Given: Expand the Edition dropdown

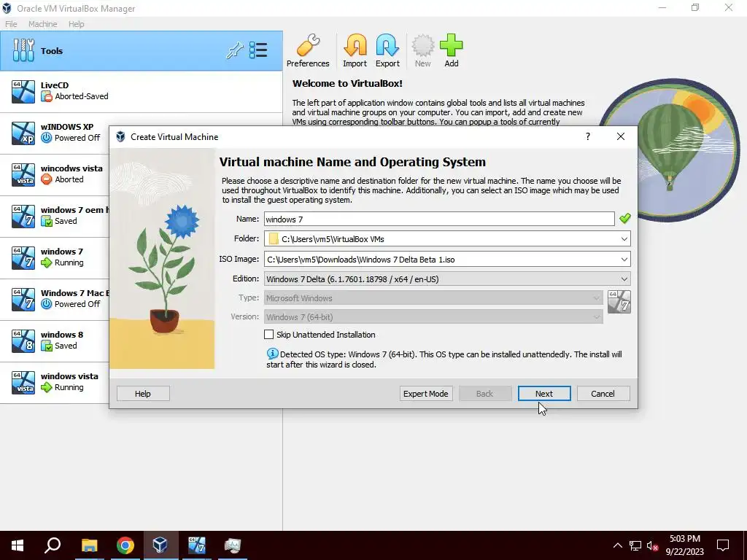Looking at the screenshot, I should (624, 279).
